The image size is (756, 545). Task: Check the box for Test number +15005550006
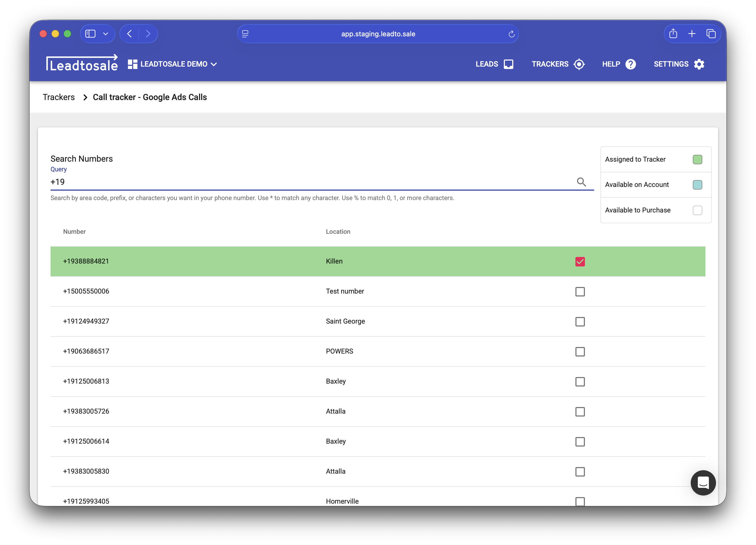pos(580,291)
